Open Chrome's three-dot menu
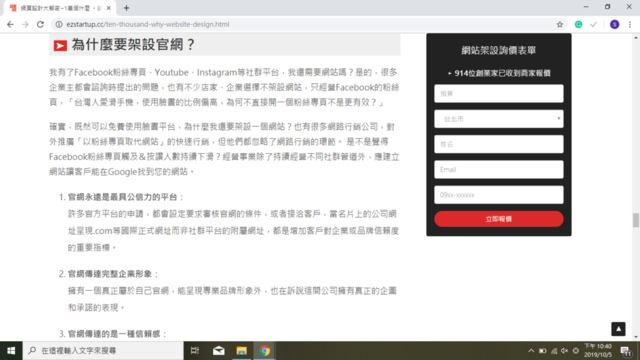The width and height of the screenshot is (640, 360). (630, 24)
